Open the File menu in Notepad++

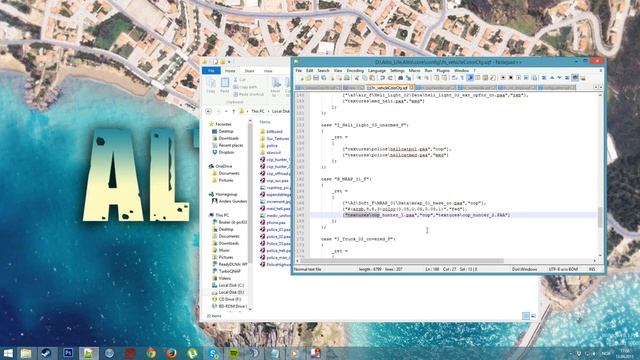click(x=299, y=71)
